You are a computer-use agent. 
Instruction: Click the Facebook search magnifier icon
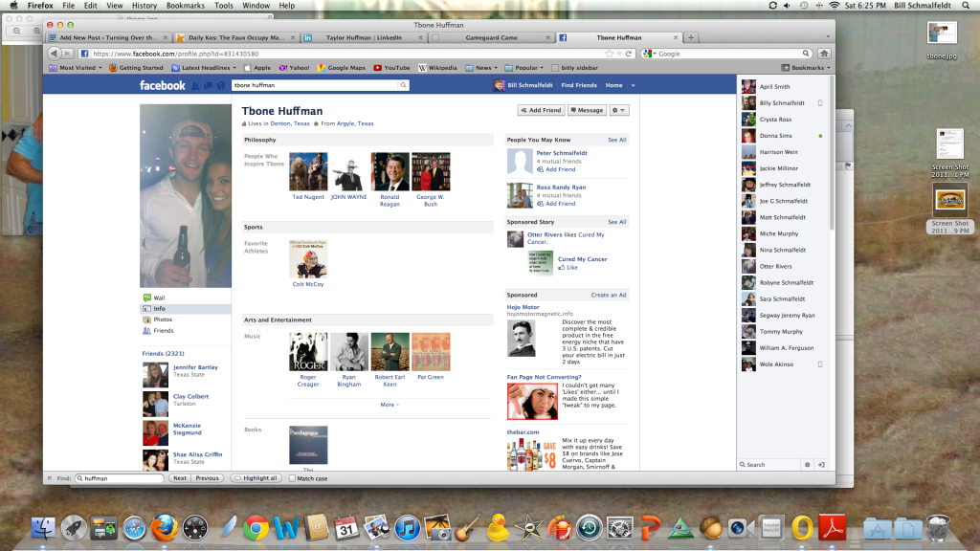click(404, 85)
